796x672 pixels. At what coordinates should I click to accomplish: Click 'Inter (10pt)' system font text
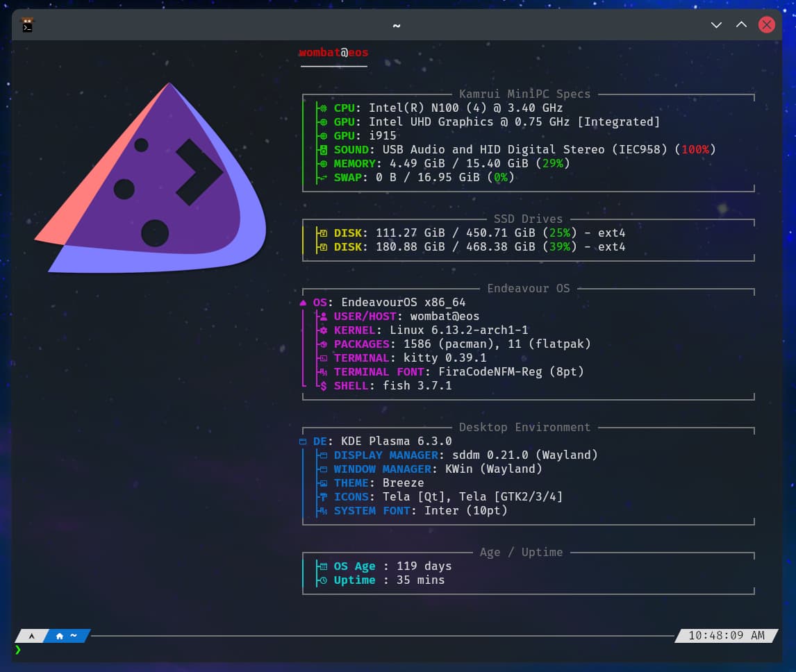point(465,511)
